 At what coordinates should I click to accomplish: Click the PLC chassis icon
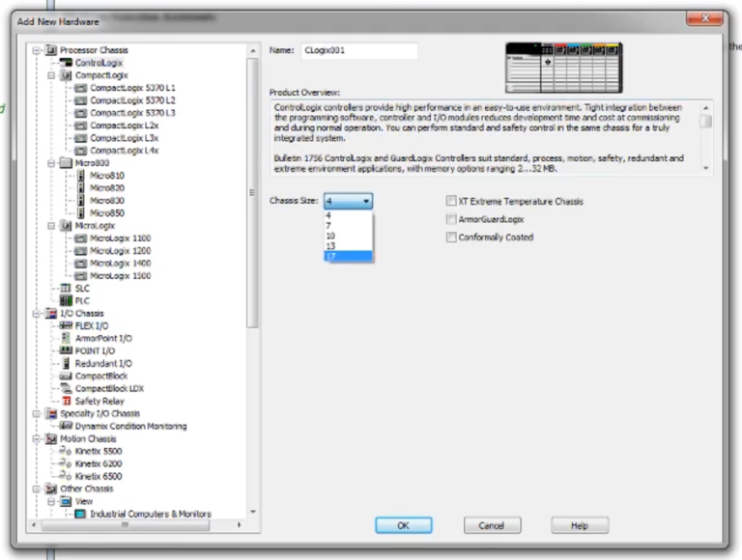66,300
